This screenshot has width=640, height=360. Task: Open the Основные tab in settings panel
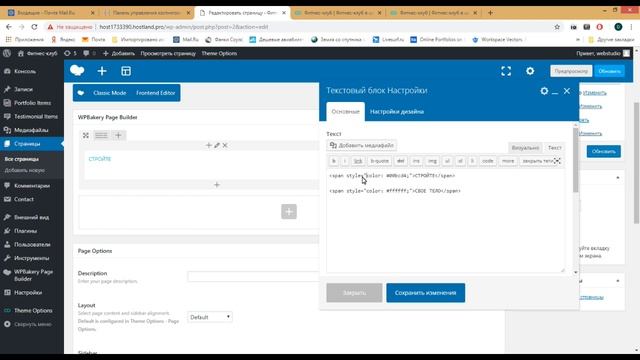[345, 111]
